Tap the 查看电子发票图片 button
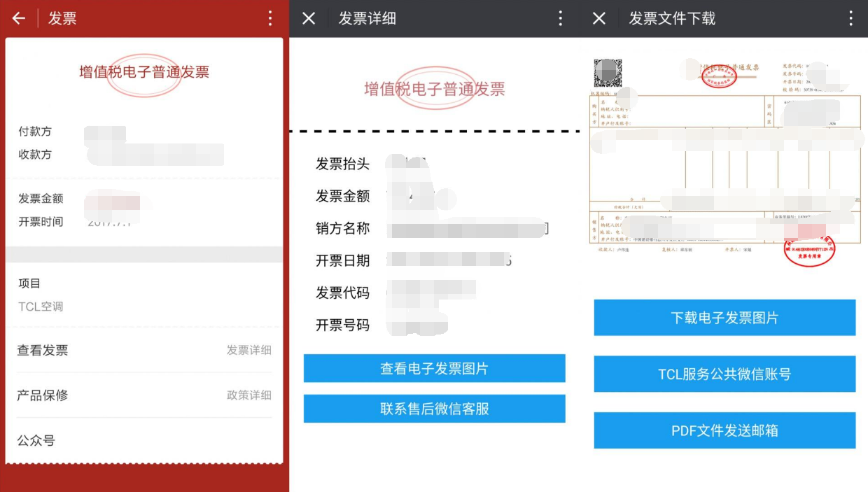This screenshot has height=492, width=868. (x=434, y=368)
